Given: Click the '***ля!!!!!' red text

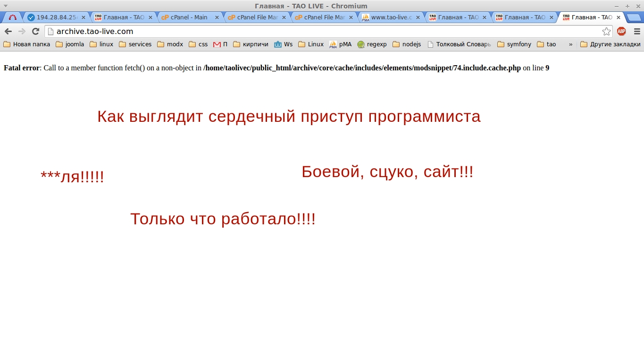Looking at the screenshot, I should tap(72, 178).
